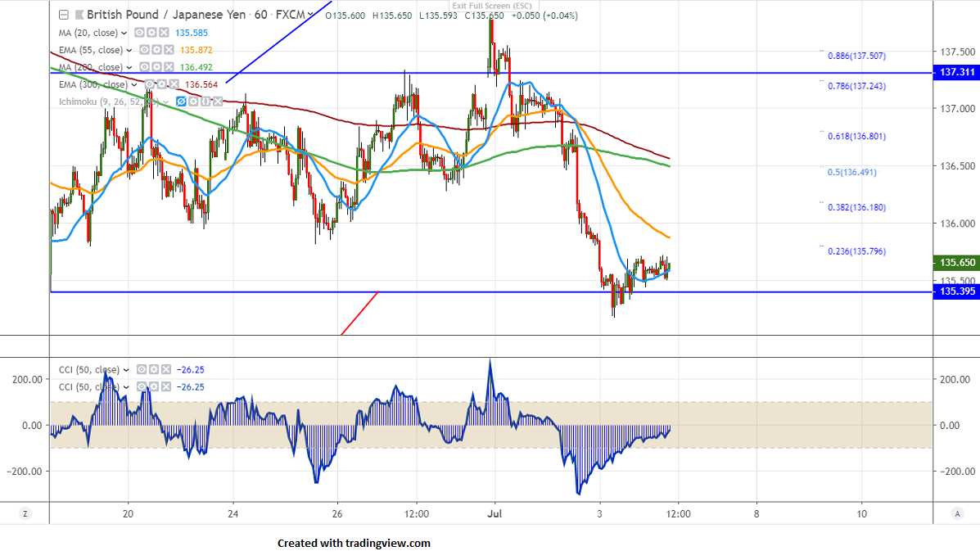Expand the MA (20, close) dropdown
980x560 pixels.
point(124,33)
